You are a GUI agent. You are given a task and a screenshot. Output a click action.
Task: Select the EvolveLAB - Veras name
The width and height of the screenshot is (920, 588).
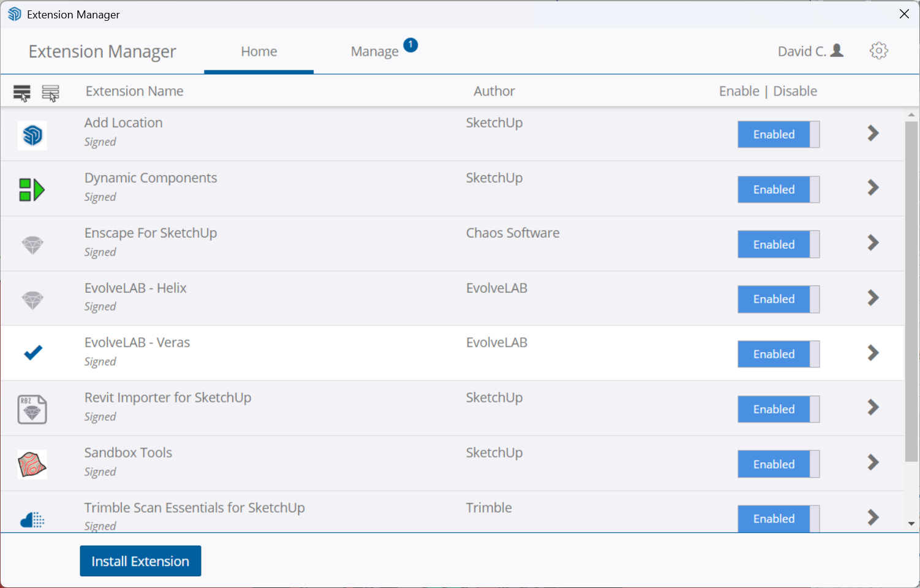pyautogui.click(x=137, y=342)
